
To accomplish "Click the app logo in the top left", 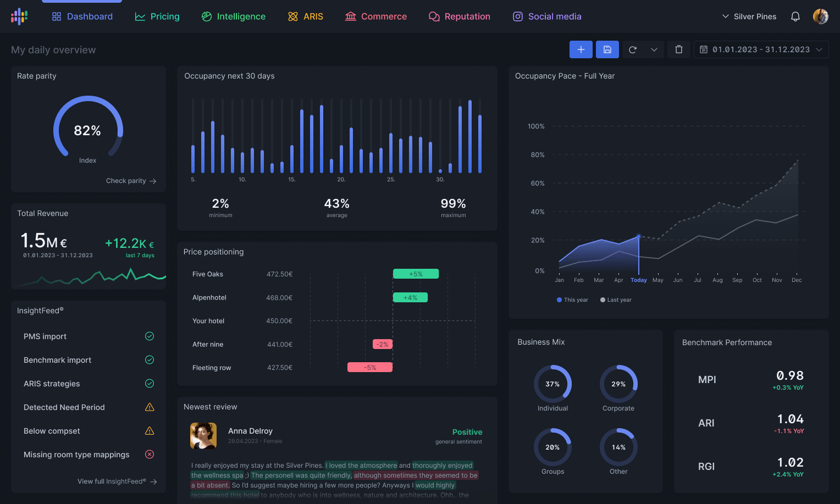I will [20, 16].
